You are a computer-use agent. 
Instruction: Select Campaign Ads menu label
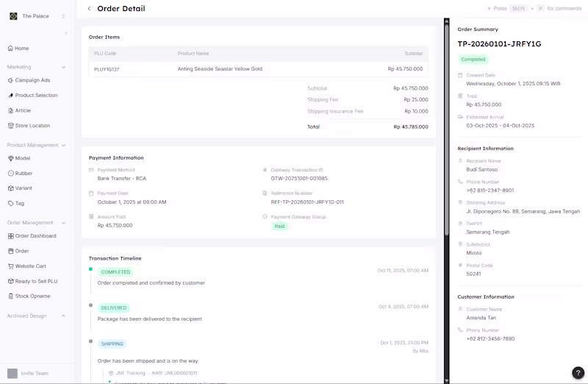(32, 80)
